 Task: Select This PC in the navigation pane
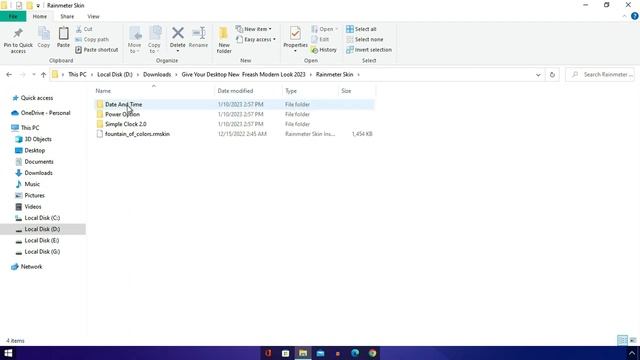[x=25, y=128]
